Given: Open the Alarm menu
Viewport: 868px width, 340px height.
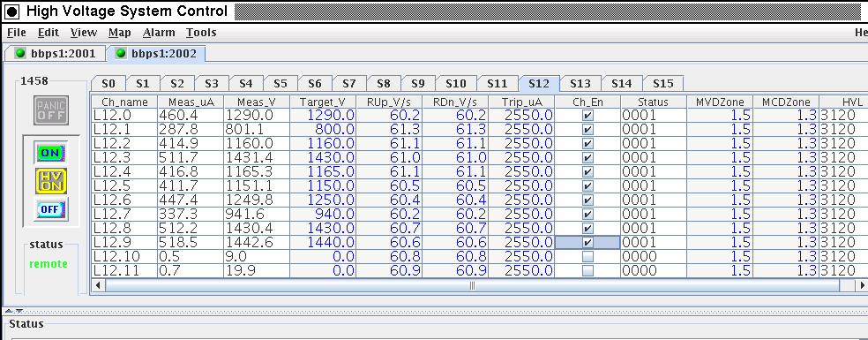Looking at the screenshot, I should pos(159,33).
